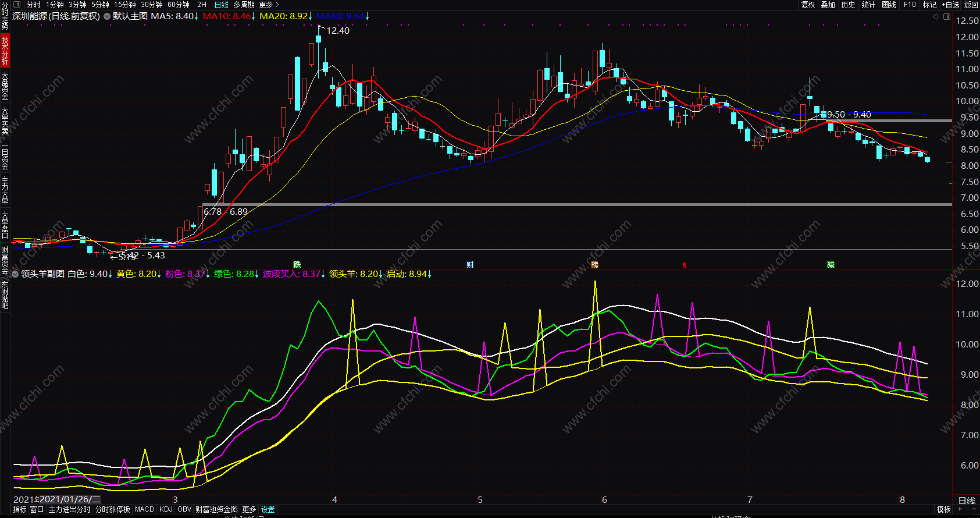Expand the 默认主图 indicator dropdown arrow
The height and width of the screenshot is (518, 980).
click(x=107, y=16)
